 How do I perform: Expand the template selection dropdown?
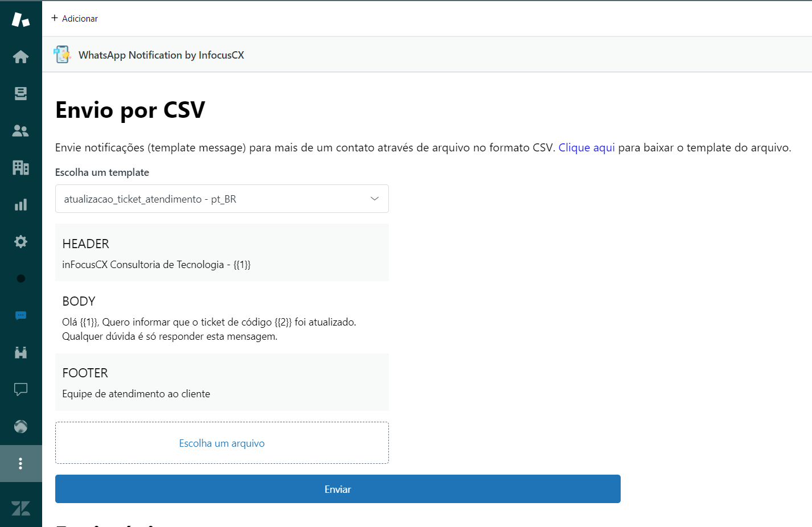coord(222,199)
